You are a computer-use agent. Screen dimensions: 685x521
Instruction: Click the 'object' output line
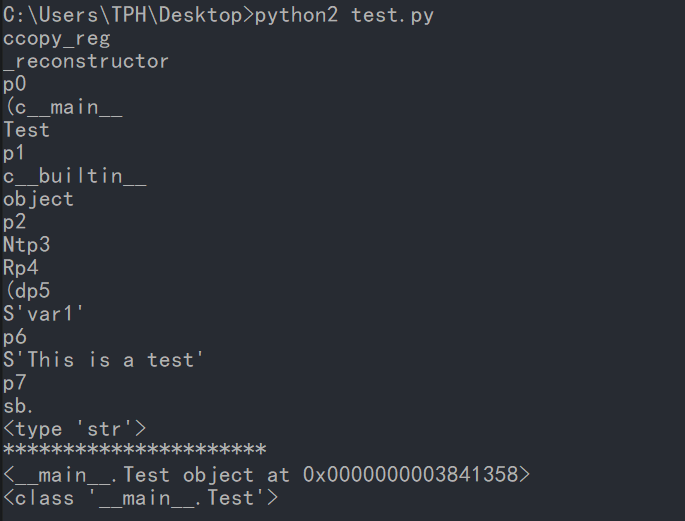pyautogui.click(x=38, y=199)
